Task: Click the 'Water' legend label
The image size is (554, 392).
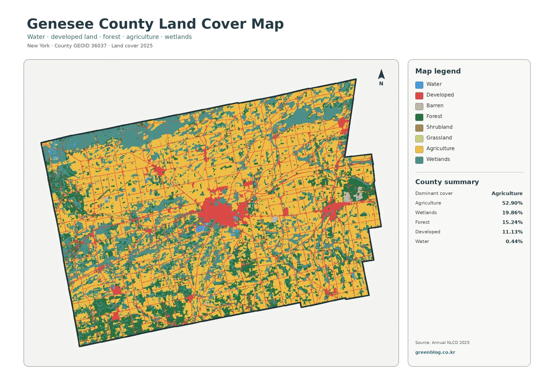Action: 434,84
